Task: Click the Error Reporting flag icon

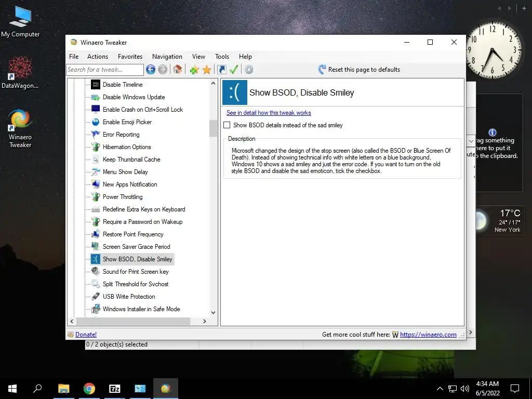Action: click(96, 135)
